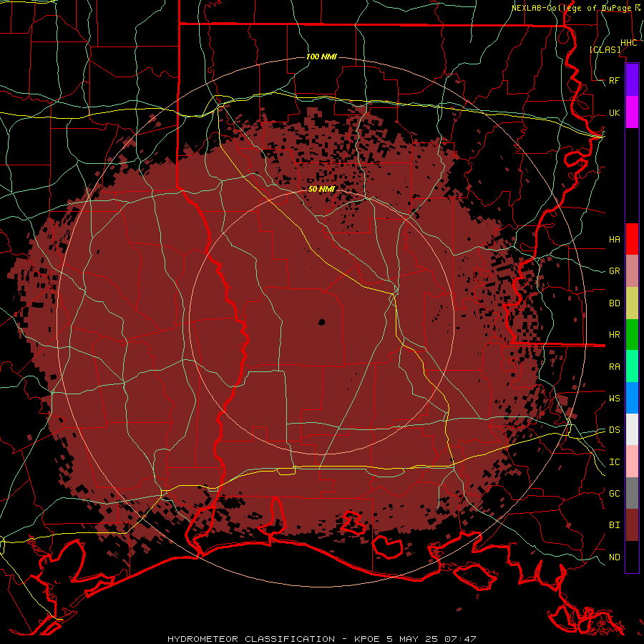
Task: Click the RF legend label
Action: (614, 80)
